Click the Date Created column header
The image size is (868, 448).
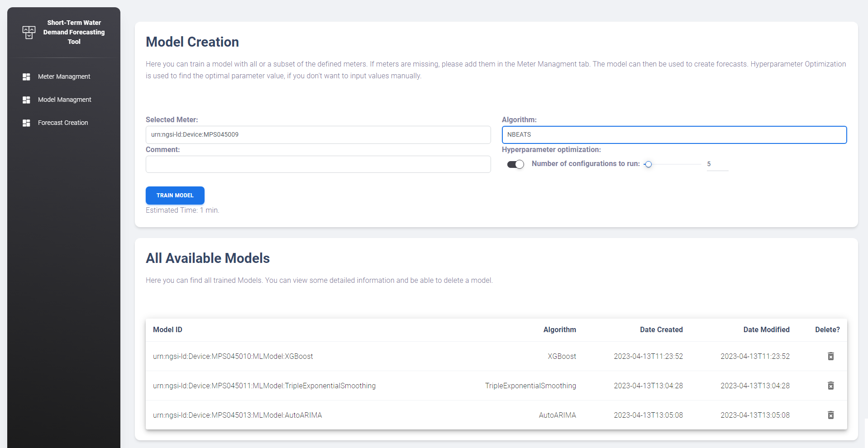[661, 330]
